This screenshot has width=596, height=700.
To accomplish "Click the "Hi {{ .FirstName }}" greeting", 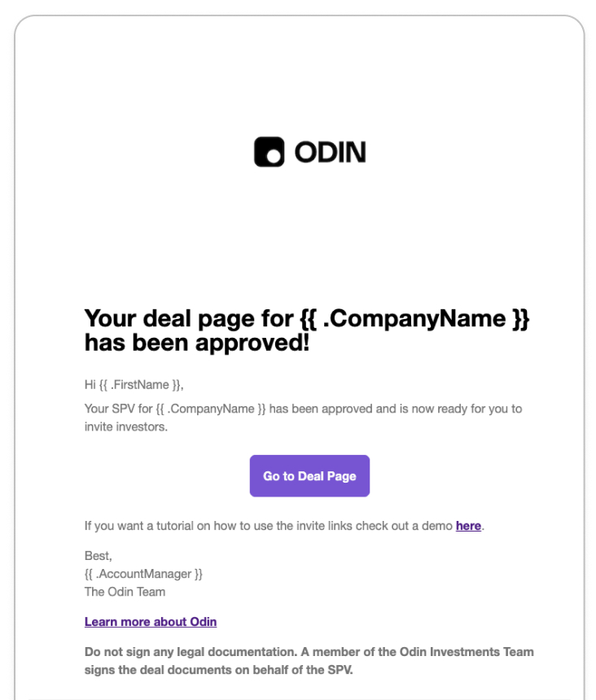I will [x=134, y=385].
